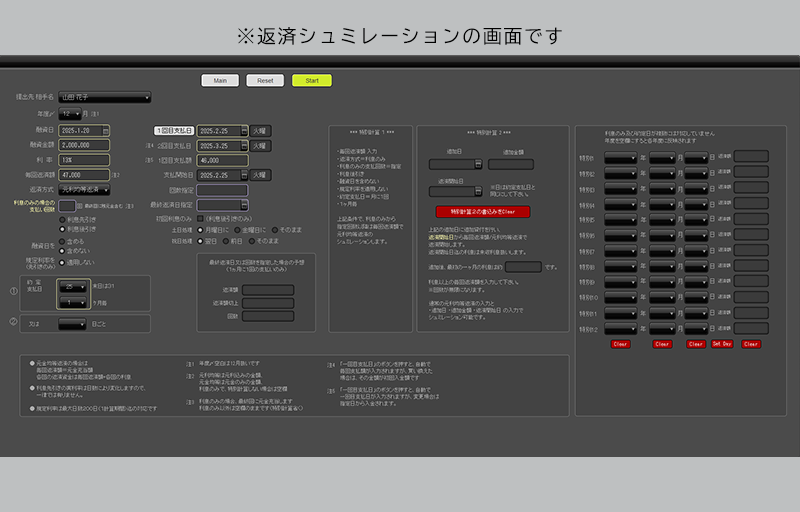Select そのまま radio in 祝日処理 row
This screenshot has width=800, height=512.
tap(252, 241)
